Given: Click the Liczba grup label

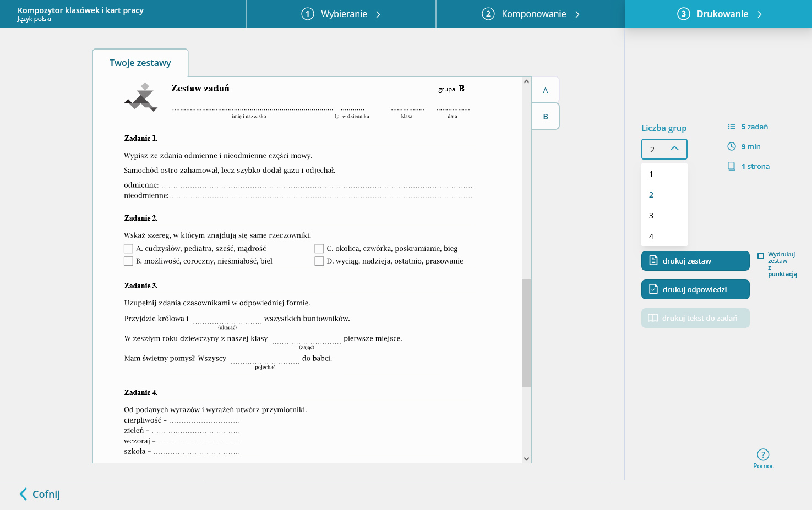Looking at the screenshot, I should click(x=664, y=128).
